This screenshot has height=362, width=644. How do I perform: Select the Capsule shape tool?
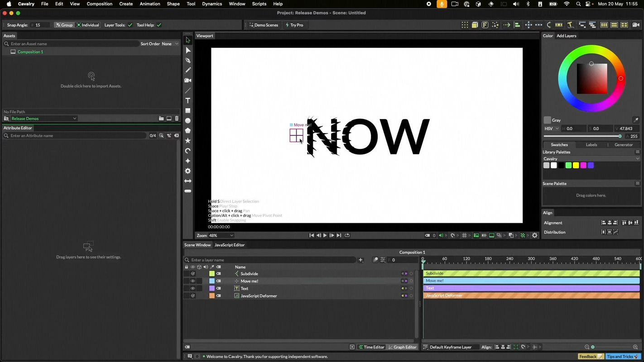[188, 191]
